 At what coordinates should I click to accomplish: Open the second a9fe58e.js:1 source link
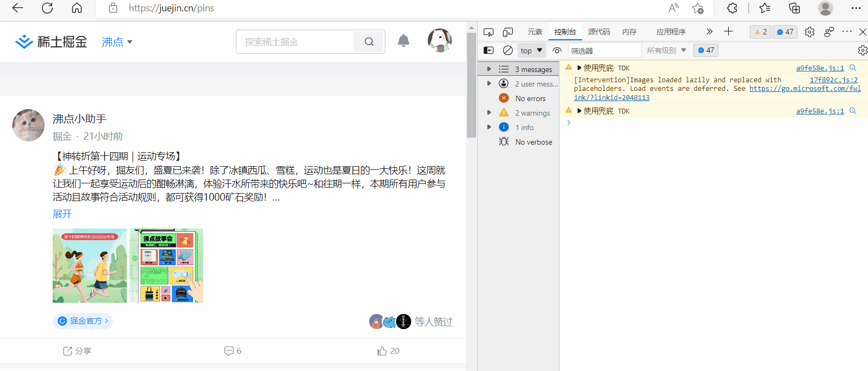(x=820, y=111)
